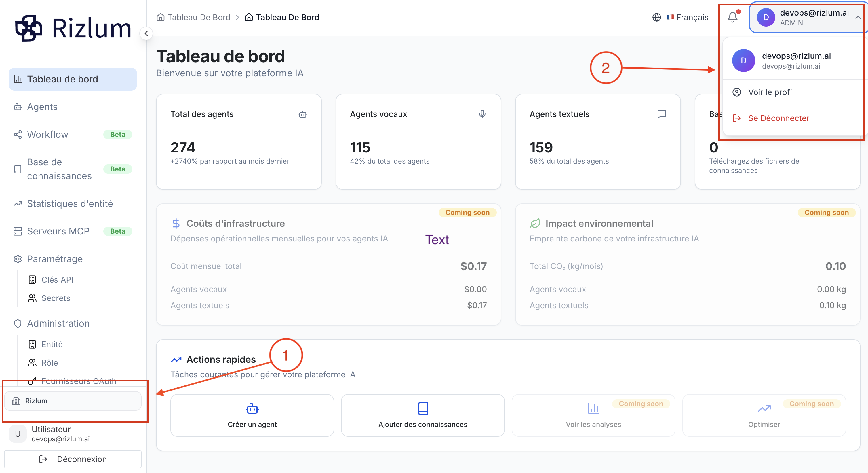Click the book icon of Base de connaissances
The width and height of the screenshot is (868, 473).
(x=18, y=169)
